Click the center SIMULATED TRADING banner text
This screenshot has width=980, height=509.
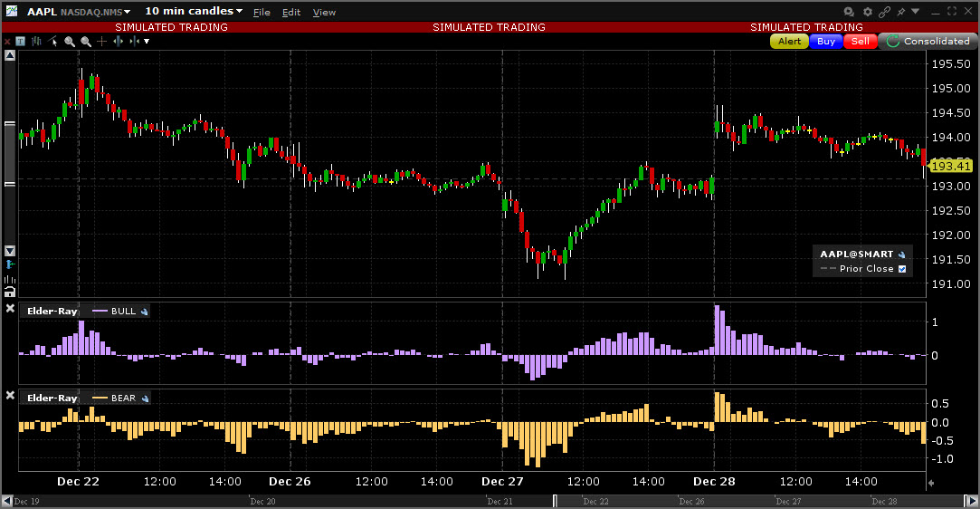click(489, 27)
